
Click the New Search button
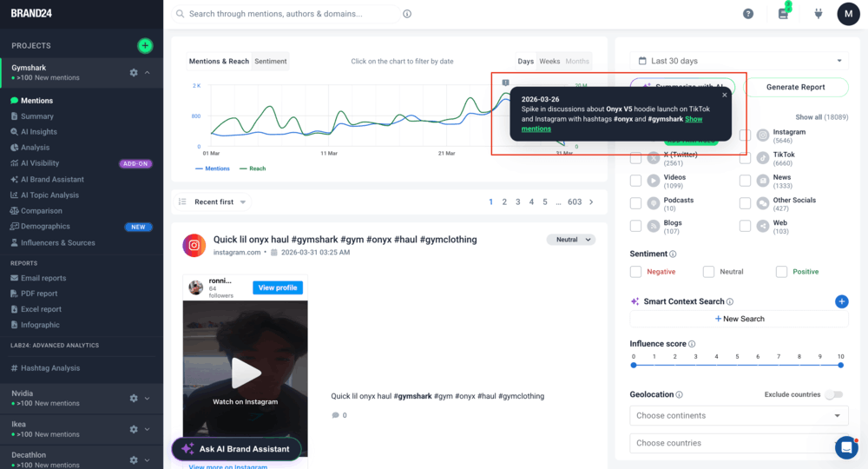pyautogui.click(x=739, y=319)
